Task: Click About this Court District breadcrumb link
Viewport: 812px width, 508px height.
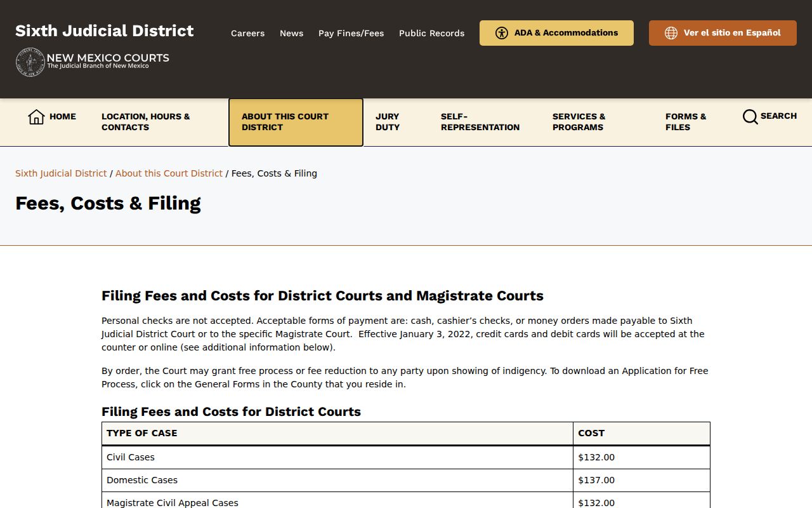Action: 169,173
